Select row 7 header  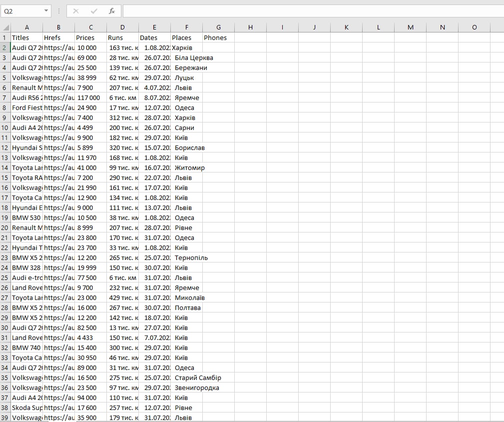pos(5,98)
